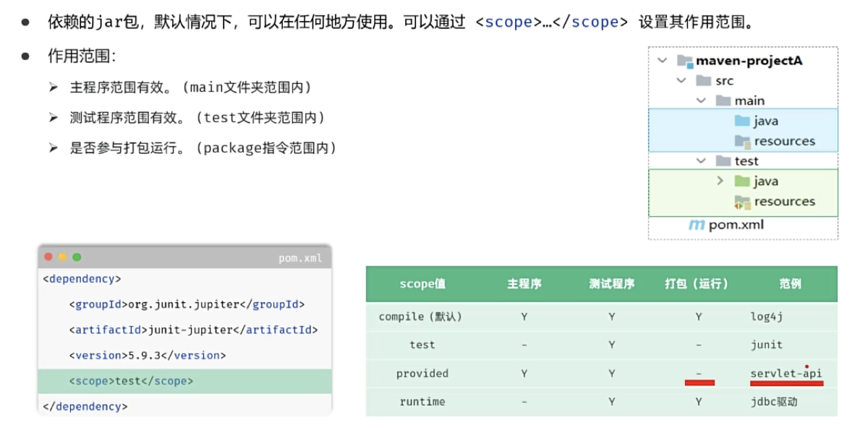Click the yellow minimize dot on code window
868x428 pixels.
click(x=62, y=257)
